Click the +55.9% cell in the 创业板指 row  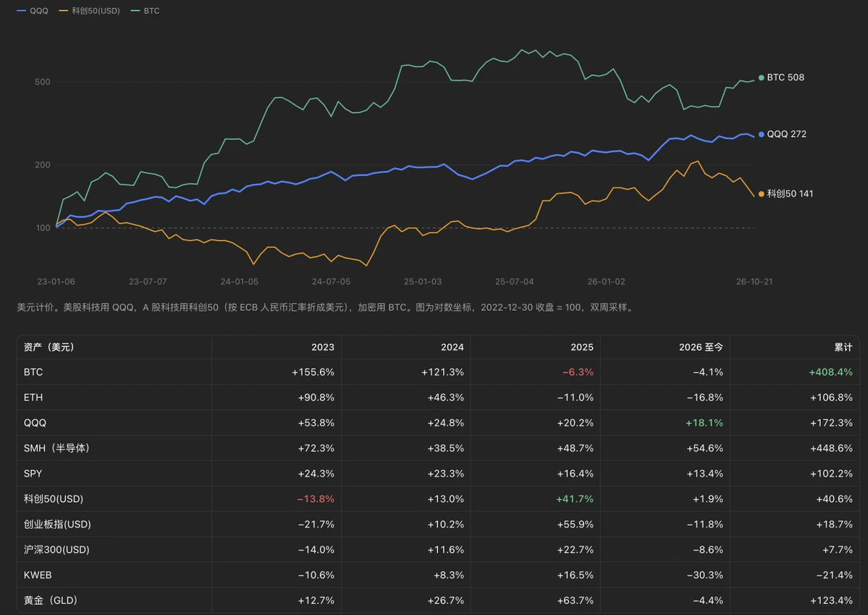575,524
